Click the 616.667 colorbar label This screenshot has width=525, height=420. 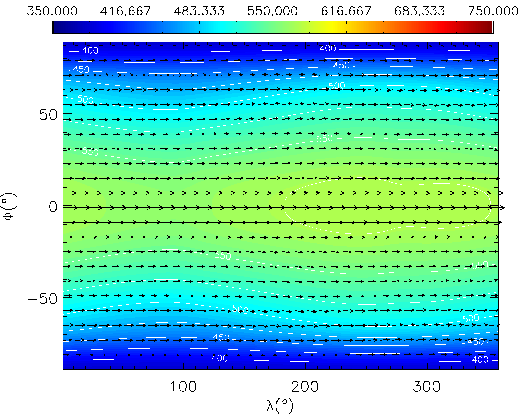pos(346,11)
